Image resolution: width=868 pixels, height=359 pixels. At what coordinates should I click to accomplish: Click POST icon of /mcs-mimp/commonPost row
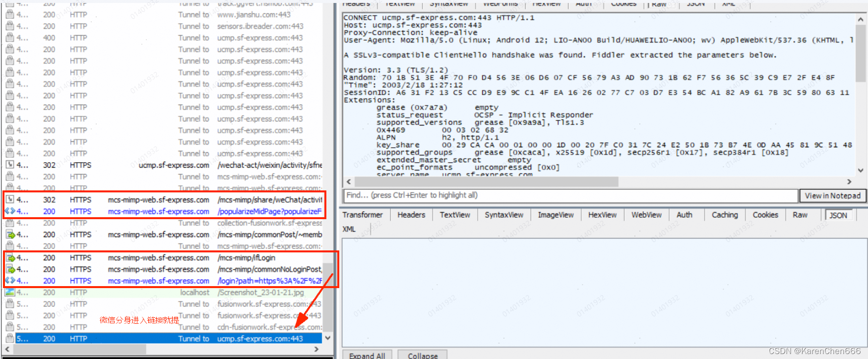pyautogui.click(x=10, y=235)
